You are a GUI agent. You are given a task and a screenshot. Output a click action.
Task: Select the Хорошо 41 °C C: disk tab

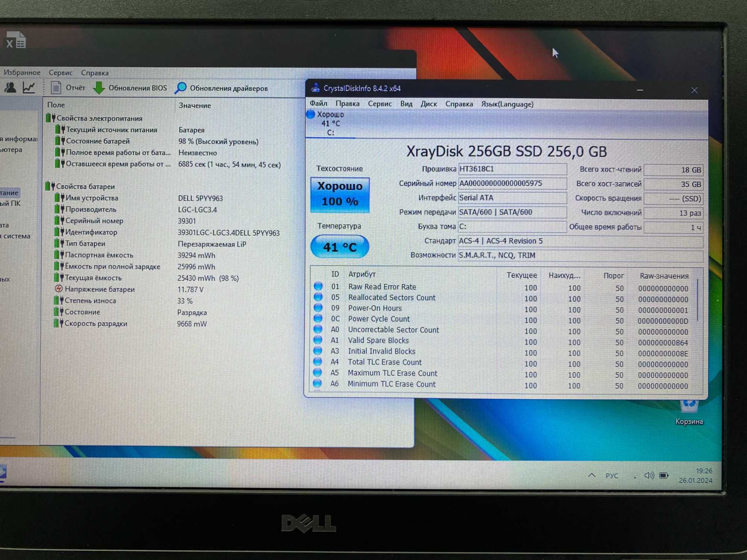[x=331, y=124]
